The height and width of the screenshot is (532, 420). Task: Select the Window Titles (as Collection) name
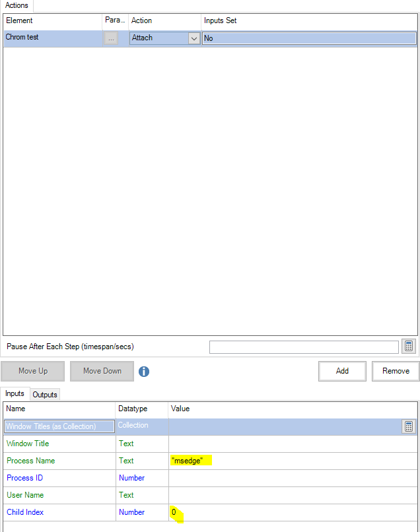59,426
